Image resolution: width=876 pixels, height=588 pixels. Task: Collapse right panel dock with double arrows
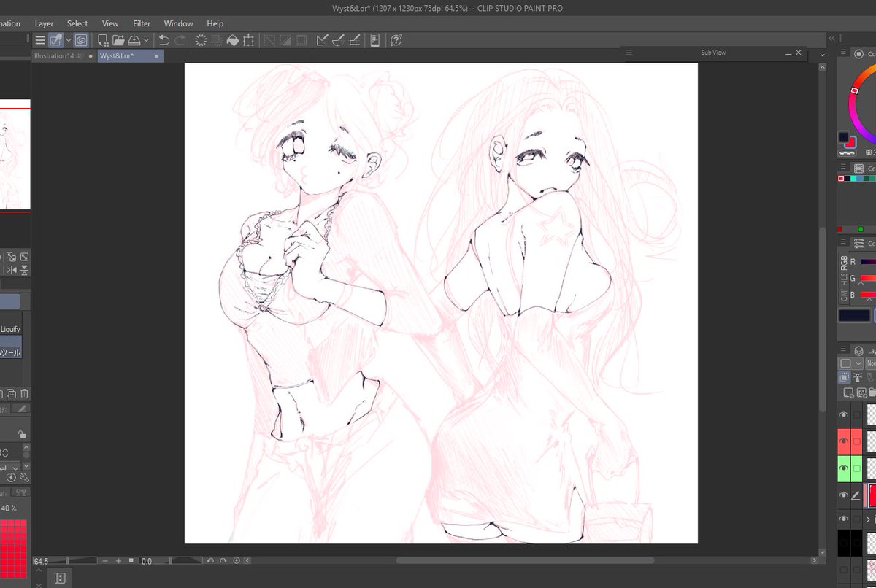pos(831,39)
